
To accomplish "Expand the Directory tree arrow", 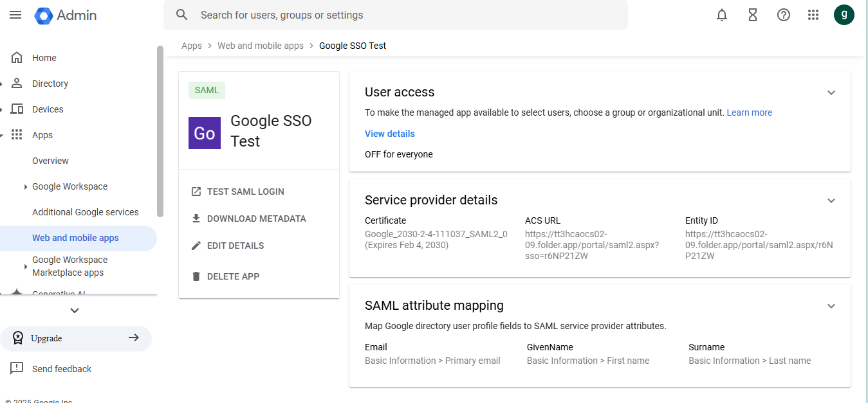I will pyautogui.click(x=2, y=84).
